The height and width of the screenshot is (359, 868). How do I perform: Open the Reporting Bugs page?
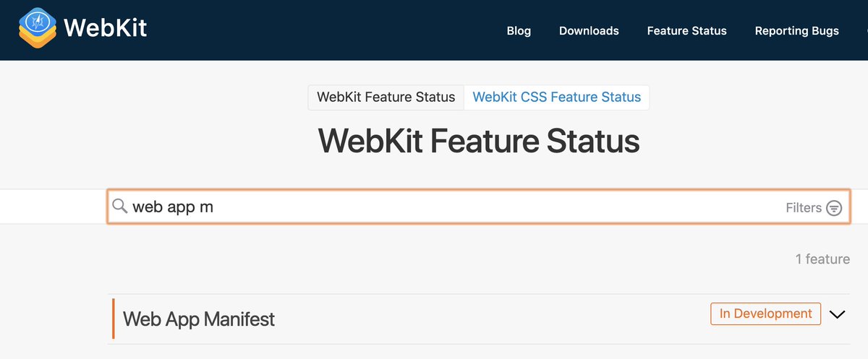796,30
